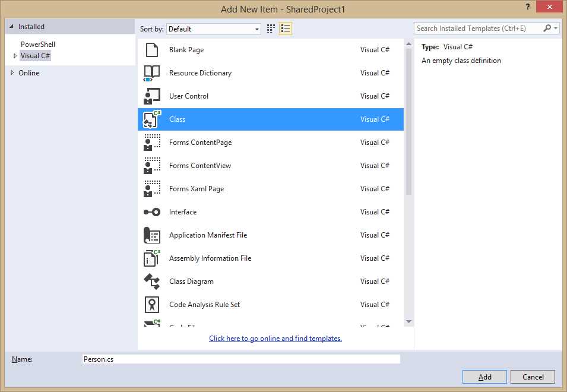Click the Interface template icon

point(152,212)
